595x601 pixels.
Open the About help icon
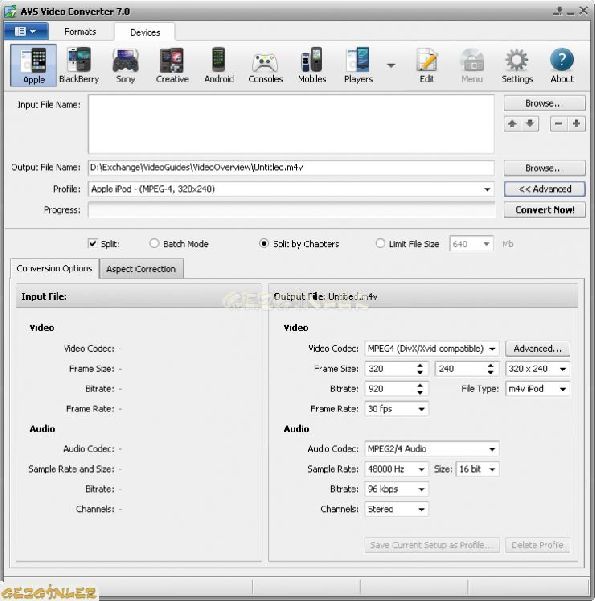pyautogui.click(x=562, y=65)
